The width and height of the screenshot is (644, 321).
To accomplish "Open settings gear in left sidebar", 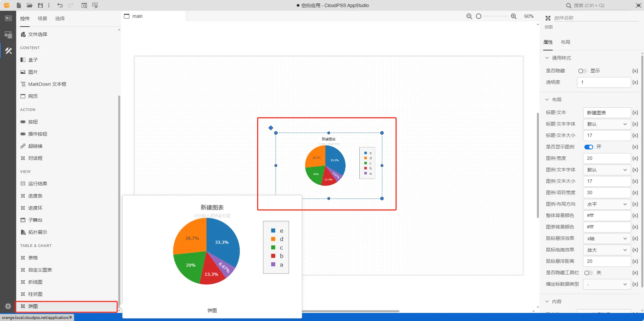I will pyautogui.click(x=8, y=306).
